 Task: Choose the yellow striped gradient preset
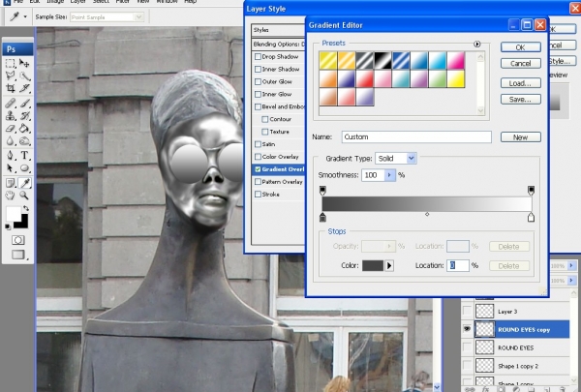point(328,61)
